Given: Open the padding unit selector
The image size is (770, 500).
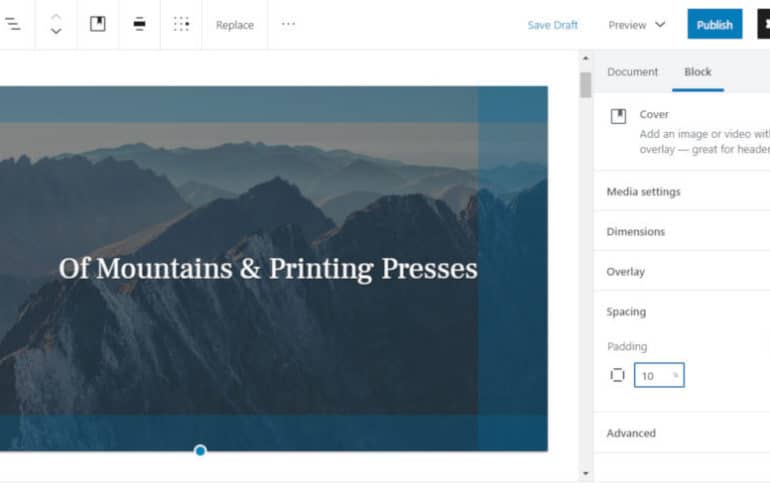Looking at the screenshot, I should 676,375.
